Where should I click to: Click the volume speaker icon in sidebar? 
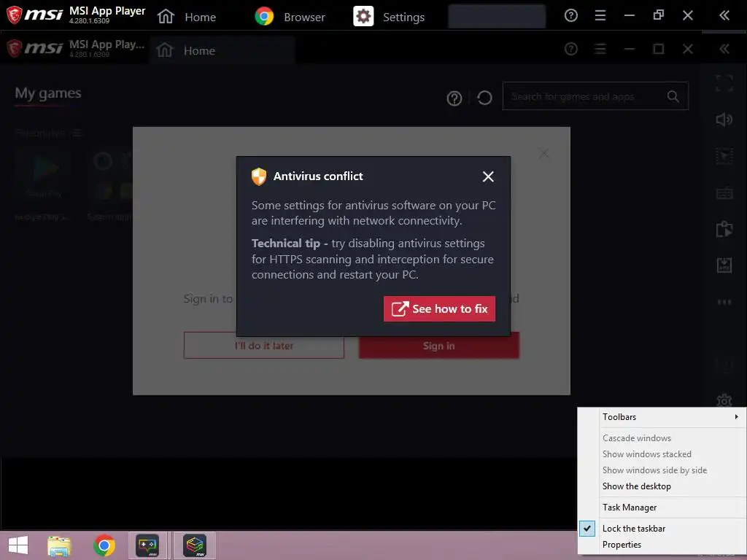724,120
